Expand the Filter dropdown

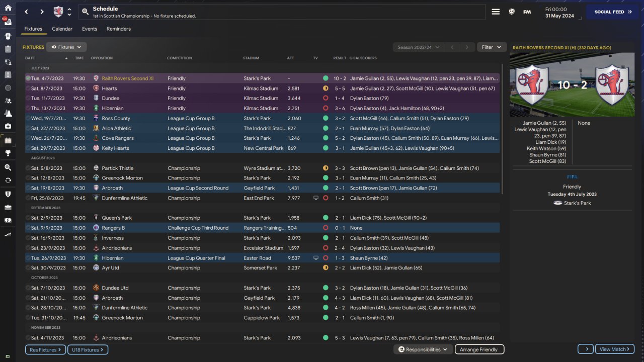pos(491,47)
